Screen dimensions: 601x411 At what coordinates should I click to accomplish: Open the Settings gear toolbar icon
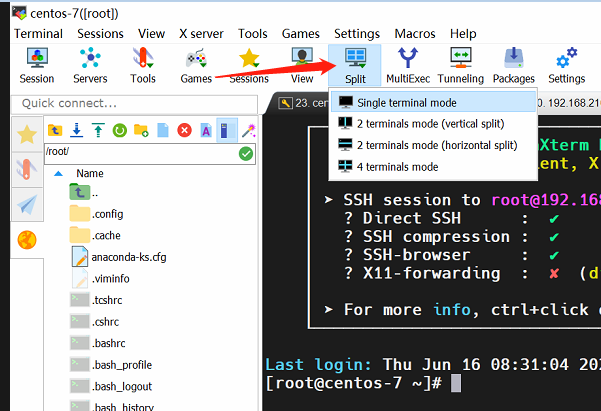coord(567,65)
